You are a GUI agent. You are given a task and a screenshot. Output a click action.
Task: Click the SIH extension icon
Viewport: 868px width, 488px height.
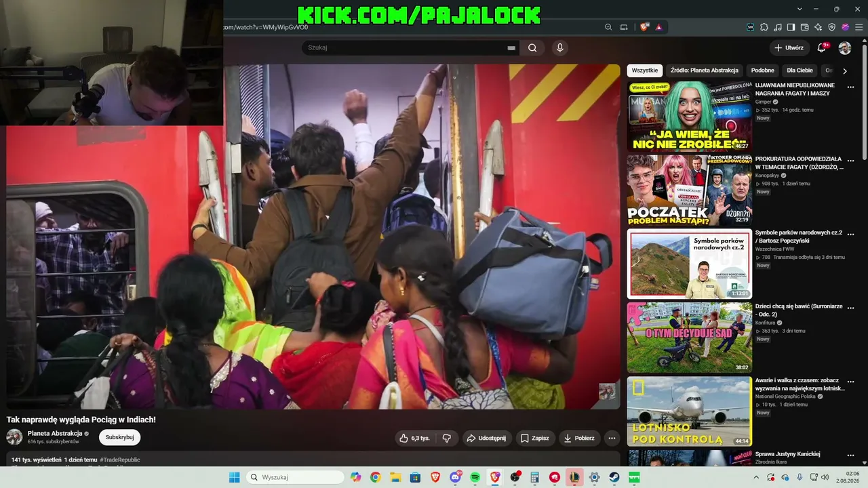(751, 27)
